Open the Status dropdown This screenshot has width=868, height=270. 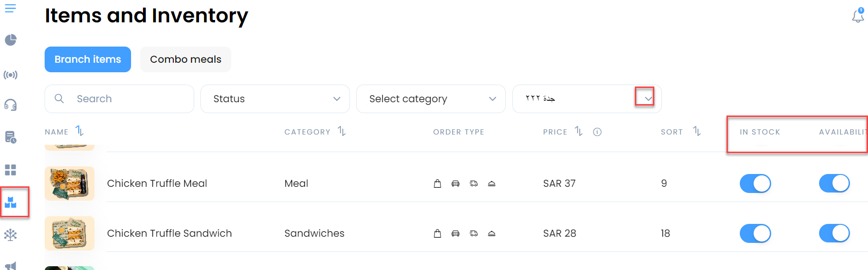pos(275,99)
